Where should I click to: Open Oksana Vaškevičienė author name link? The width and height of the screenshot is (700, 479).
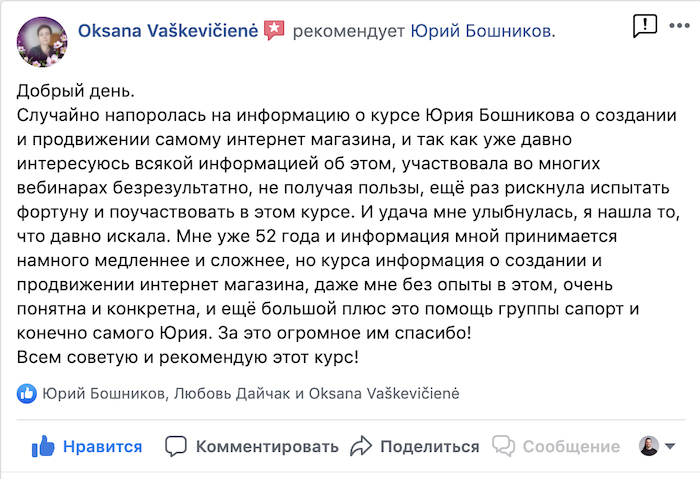[x=168, y=31]
